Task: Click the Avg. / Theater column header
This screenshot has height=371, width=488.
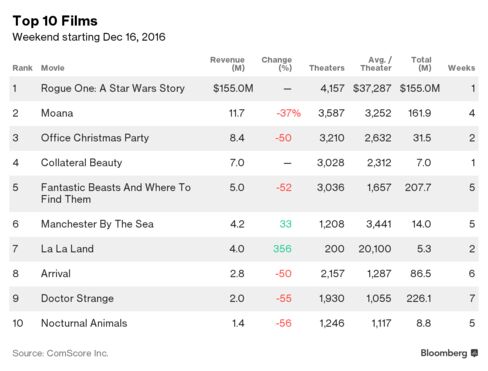Action: 376,64
